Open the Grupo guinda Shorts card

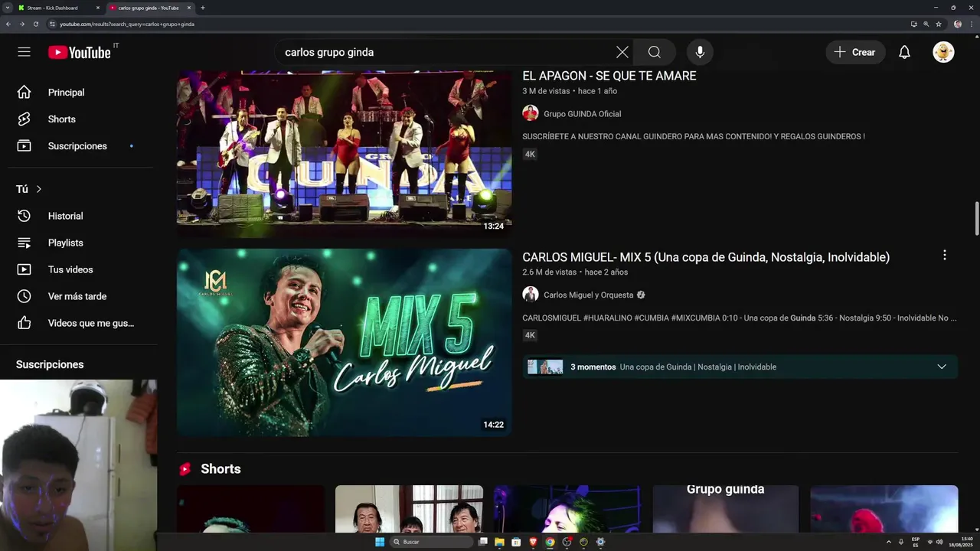coord(725,509)
